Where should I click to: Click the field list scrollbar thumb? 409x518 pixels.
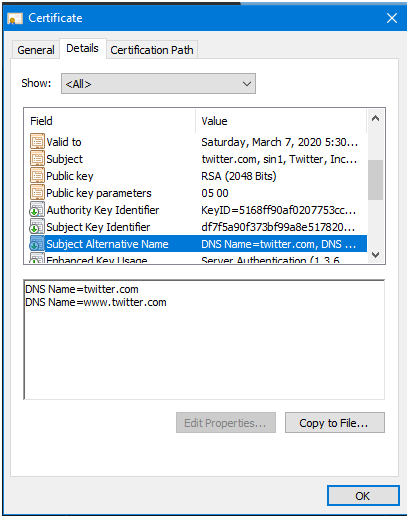click(x=375, y=180)
